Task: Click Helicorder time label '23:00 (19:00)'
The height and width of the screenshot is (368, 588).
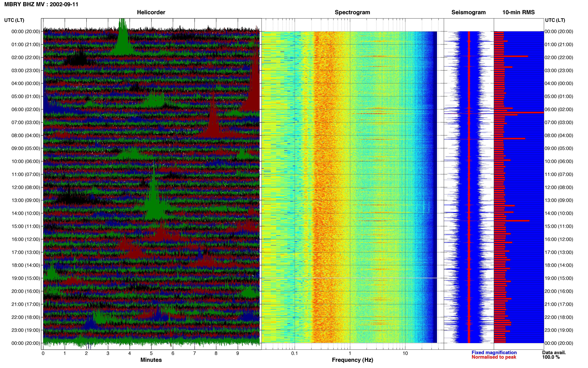Action: tap(26, 330)
